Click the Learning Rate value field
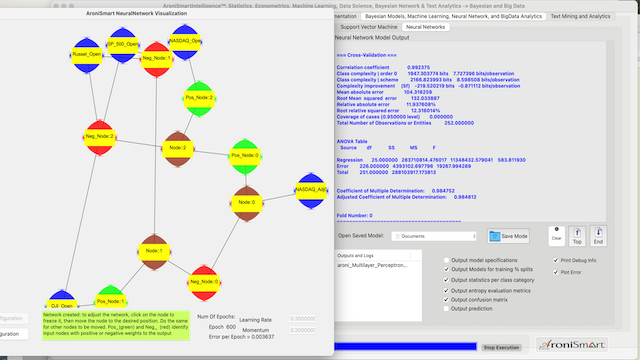640x360 pixels. pyautogui.click(x=302, y=319)
